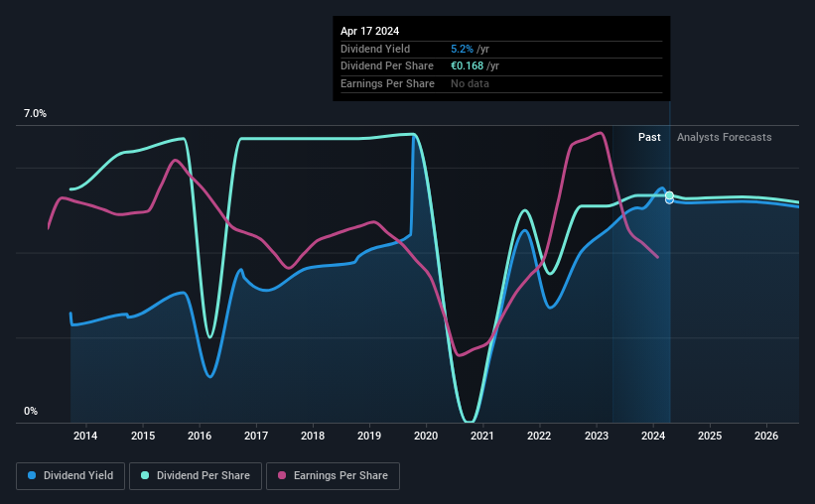Toggle the Dividend Per Share legend button

[x=196, y=475]
